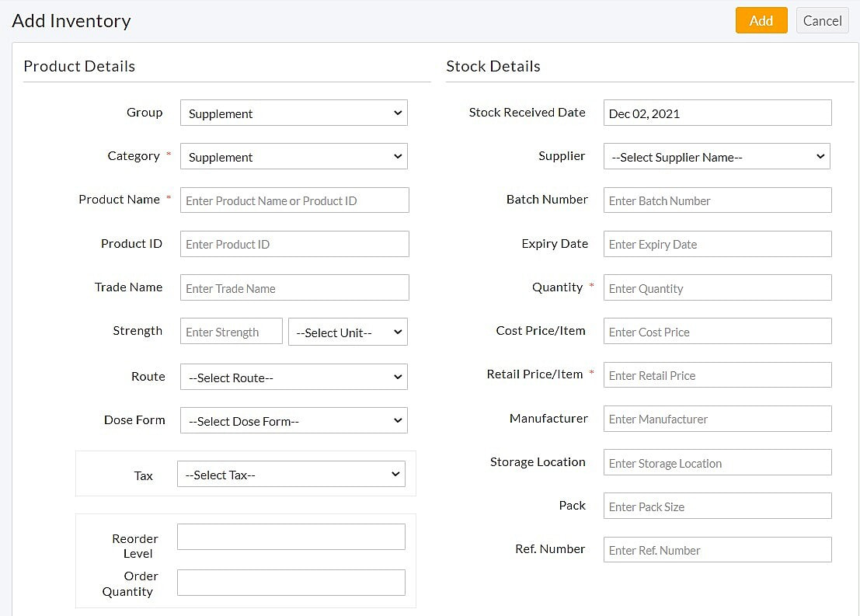Click the Product Name input field
The width and height of the screenshot is (860, 616).
(x=294, y=200)
